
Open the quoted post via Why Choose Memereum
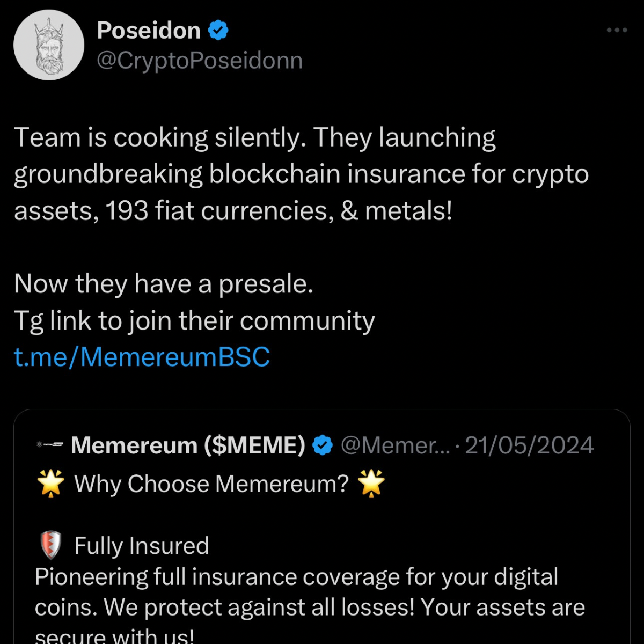[x=211, y=484]
